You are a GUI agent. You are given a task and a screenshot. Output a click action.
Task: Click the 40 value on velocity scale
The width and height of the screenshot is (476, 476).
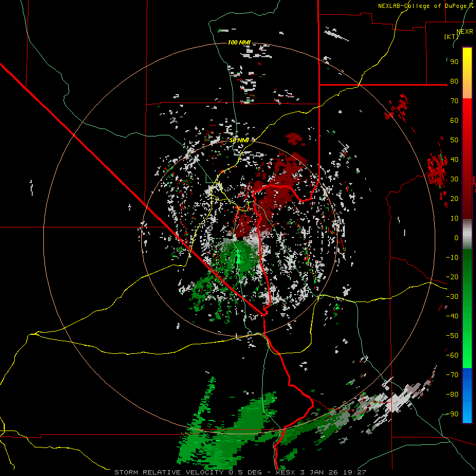click(454, 159)
